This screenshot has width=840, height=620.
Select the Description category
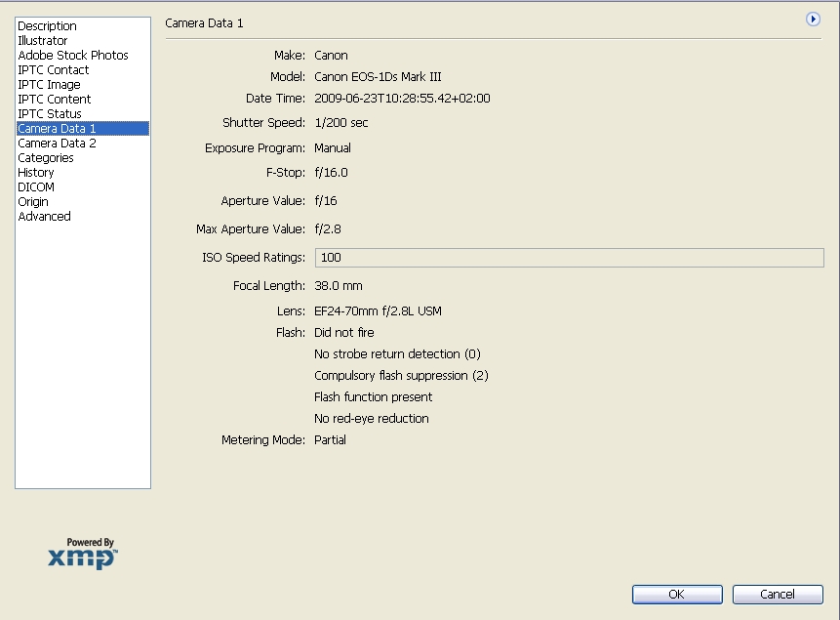pyautogui.click(x=47, y=25)
